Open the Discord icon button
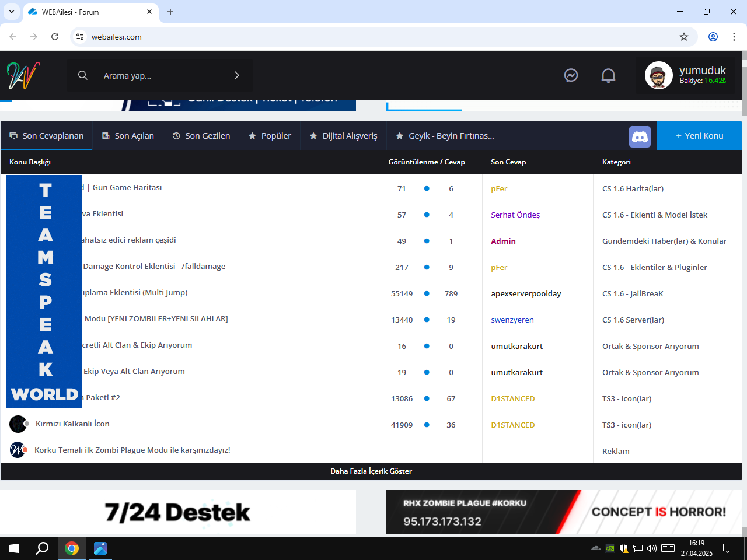 [640, 136]
